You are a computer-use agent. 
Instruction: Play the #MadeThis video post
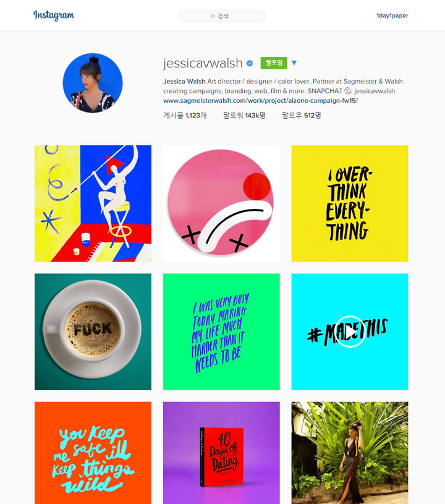[x=350, y=331]
